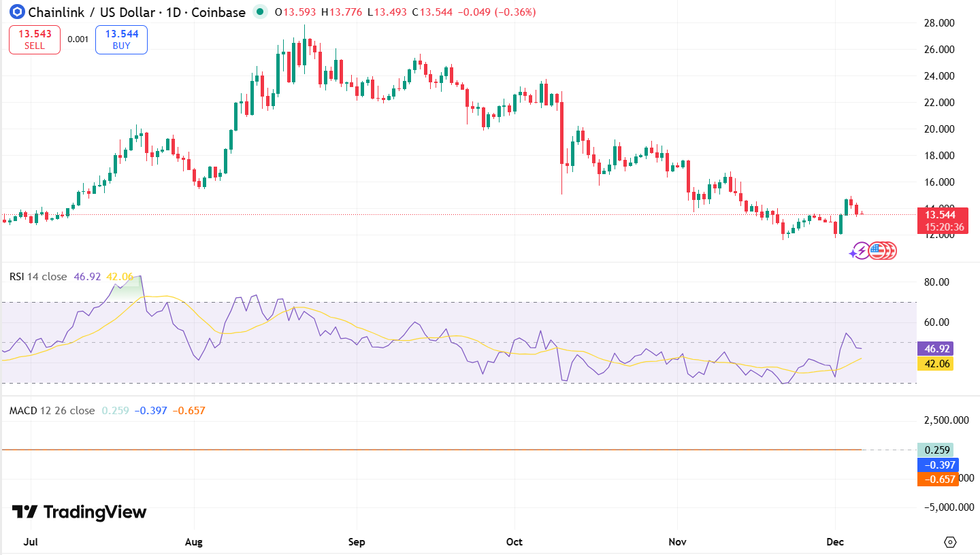The image size is (980, 555).
Task: Select the purple lightning bolt icon
Action: click(x=862, y=250)
